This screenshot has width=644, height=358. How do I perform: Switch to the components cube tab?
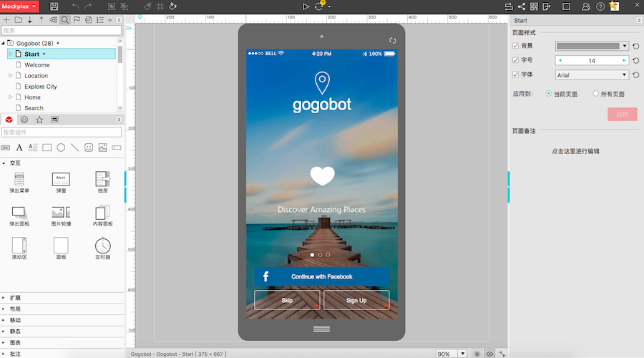click(x=9, y=120)
